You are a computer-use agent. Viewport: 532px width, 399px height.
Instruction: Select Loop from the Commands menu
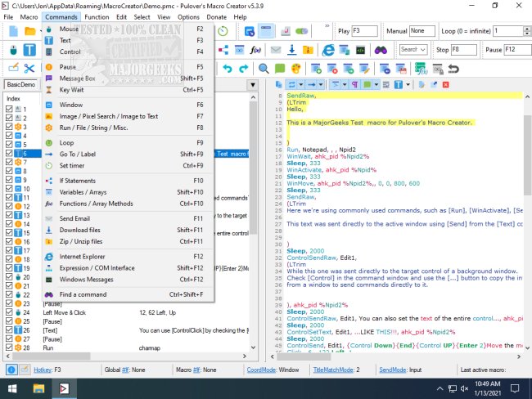128,143
